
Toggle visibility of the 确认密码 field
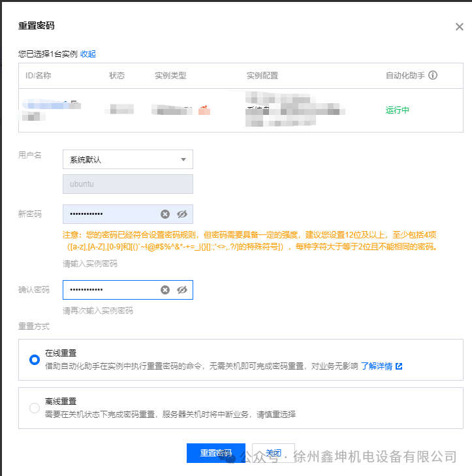pyautogui.click(x=182, y=290)
